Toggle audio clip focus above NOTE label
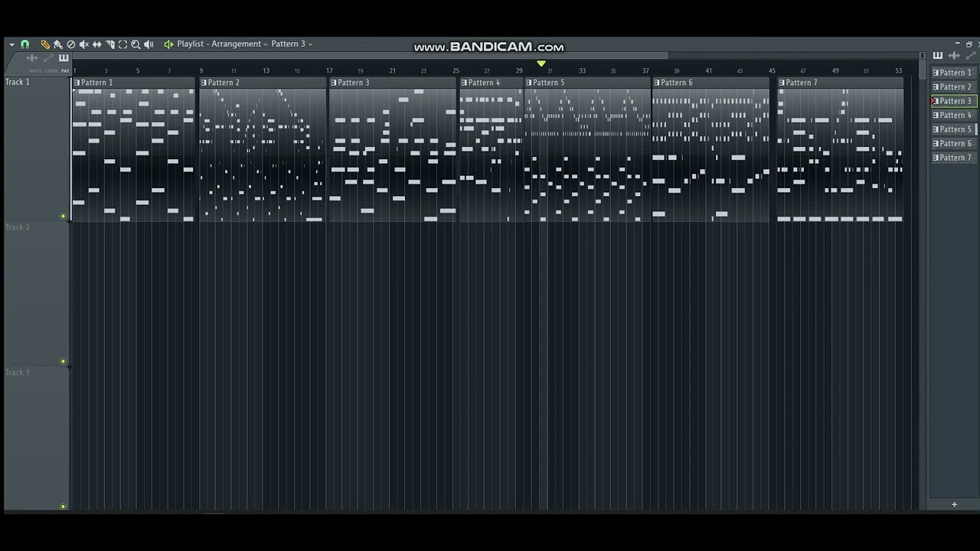 point(32,58)
